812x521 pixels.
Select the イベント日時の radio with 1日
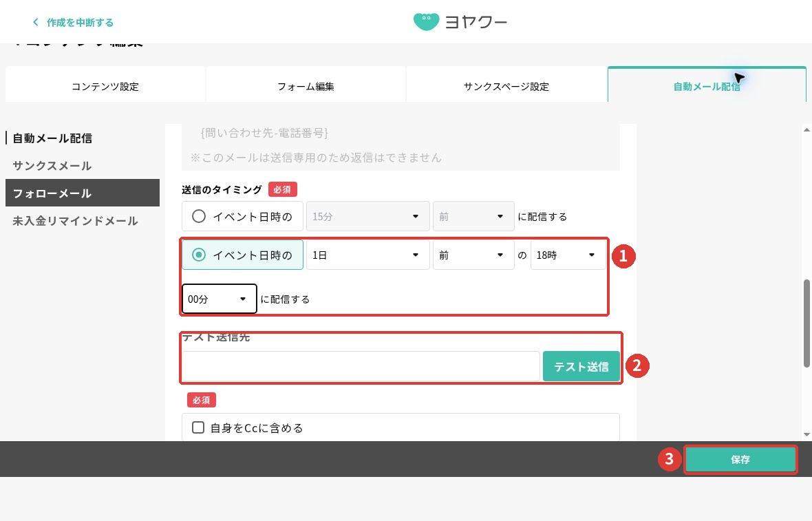(199, 255)
